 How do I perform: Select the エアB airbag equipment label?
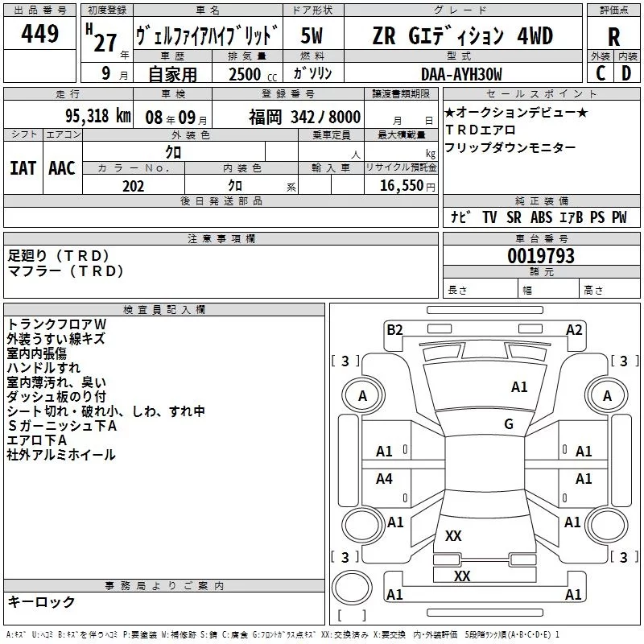click(x=571, y=217)
